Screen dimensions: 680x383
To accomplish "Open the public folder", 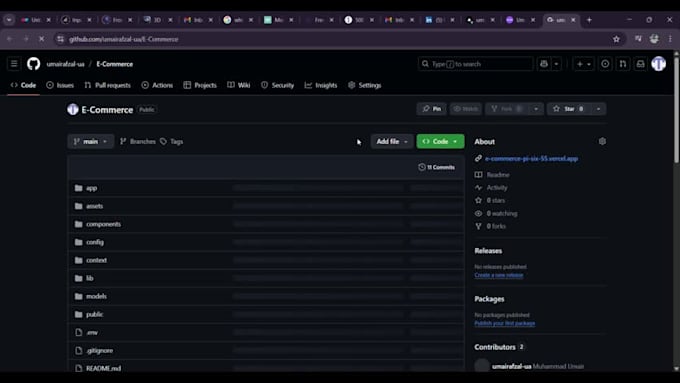I will pyautogui.click(x=95, y=314).
